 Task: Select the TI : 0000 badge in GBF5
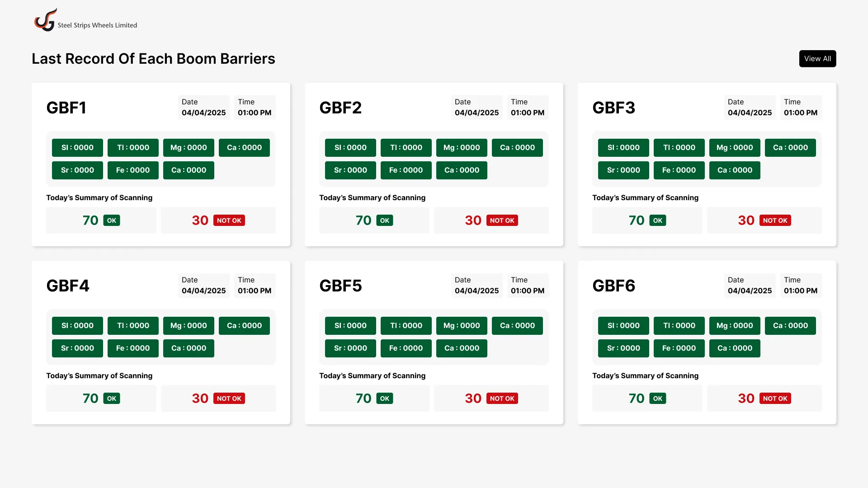406,325
